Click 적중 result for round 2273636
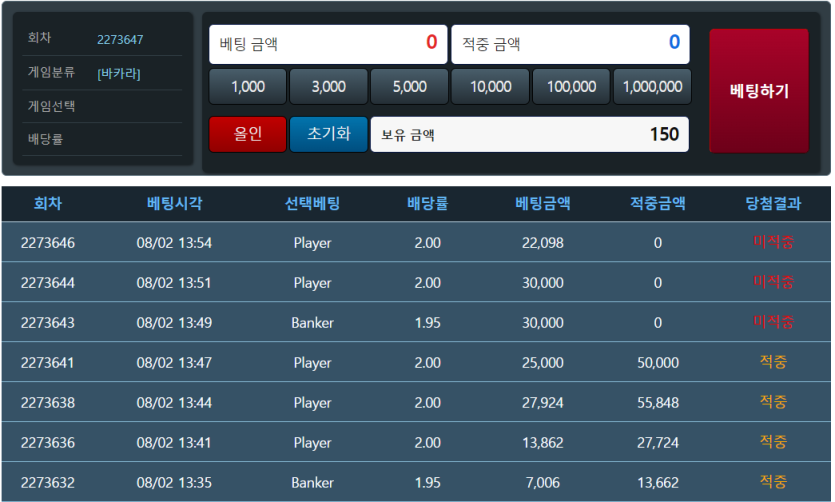 click(x=773, y=442)
